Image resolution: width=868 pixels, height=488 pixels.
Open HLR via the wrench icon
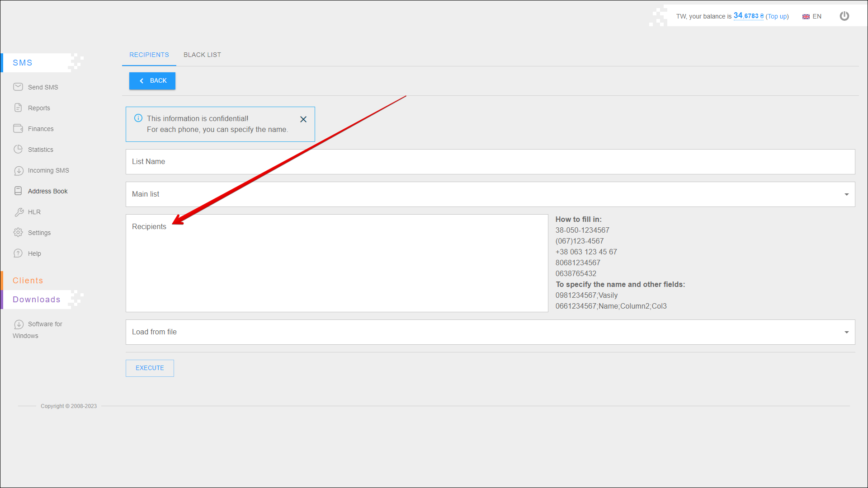(19, 212)
